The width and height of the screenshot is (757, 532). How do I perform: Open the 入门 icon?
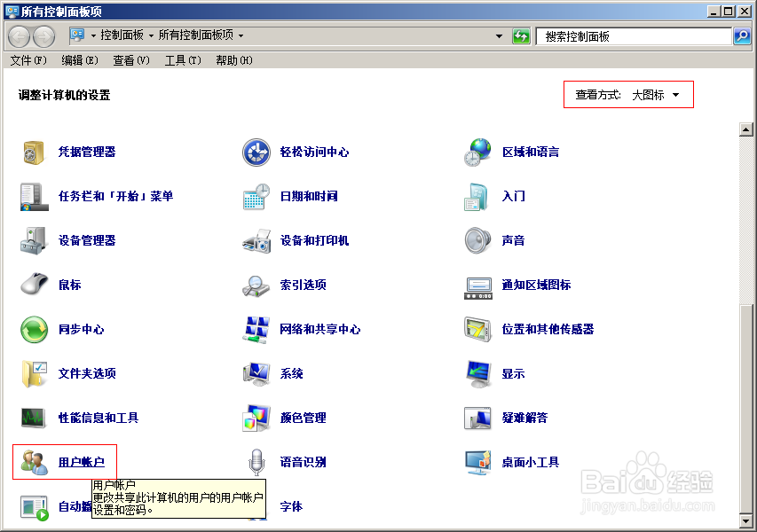477,197
